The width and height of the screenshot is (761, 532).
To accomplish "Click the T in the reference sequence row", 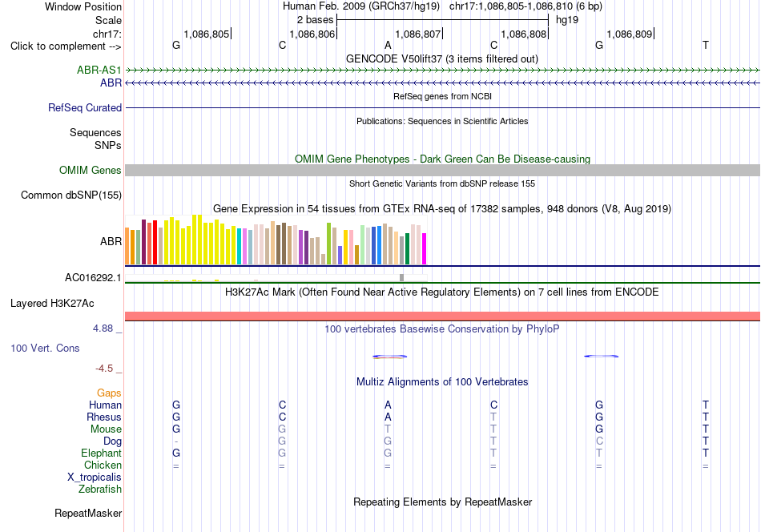I will (x=705, y=45).
